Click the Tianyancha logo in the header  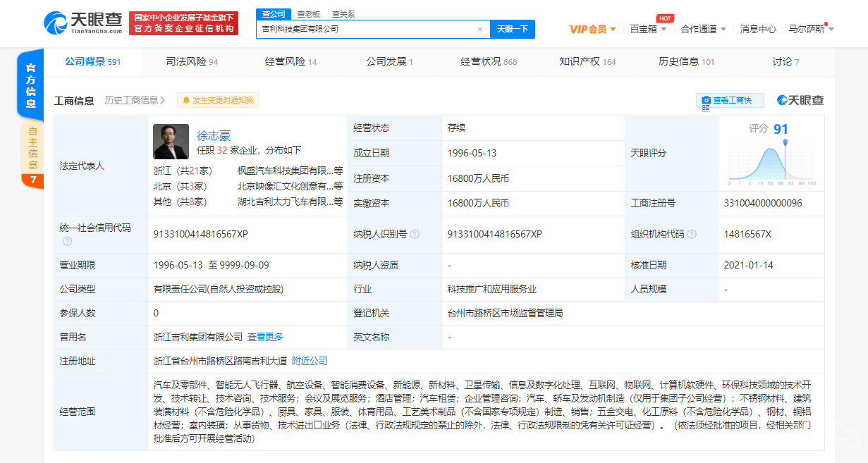(84, 23)
